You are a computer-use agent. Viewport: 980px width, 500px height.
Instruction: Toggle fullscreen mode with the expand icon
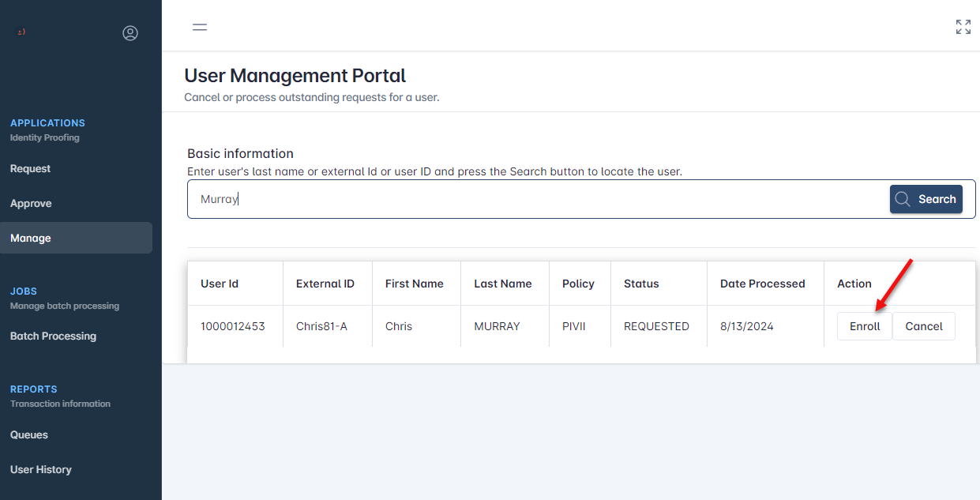pyautogui.click(x=963, y=27)
